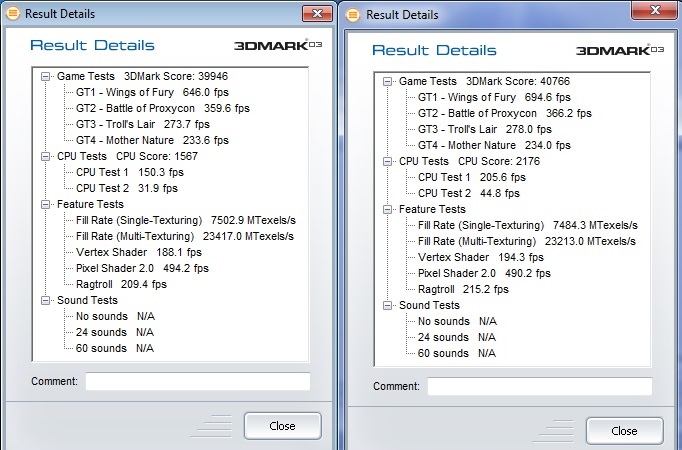Click Close button in left Result Details window

click(283, 426)
